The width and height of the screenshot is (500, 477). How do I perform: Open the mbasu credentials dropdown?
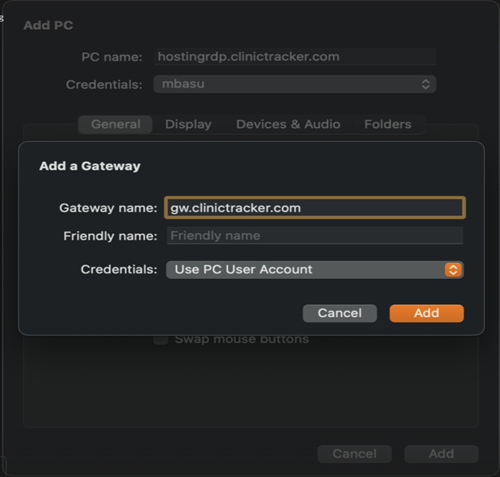coord(295,84)
